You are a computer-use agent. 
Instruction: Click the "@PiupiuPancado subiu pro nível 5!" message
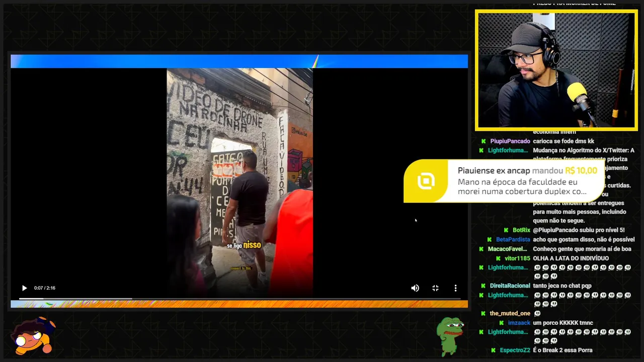click(x=579, y=230)
